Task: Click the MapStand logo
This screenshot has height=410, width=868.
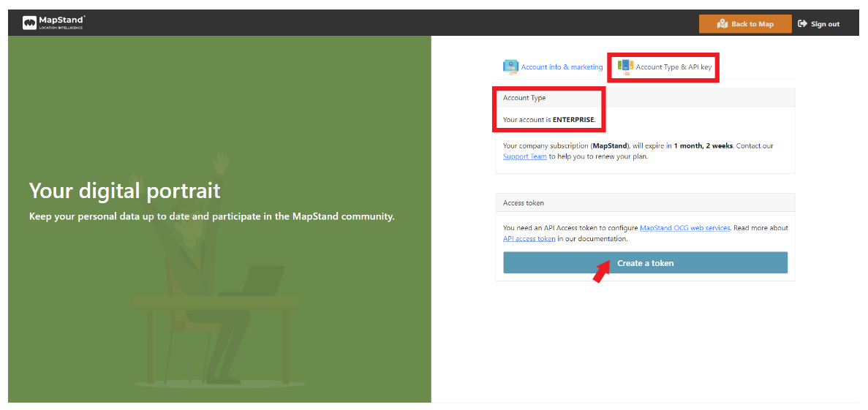Action: (x=53, y=23)
